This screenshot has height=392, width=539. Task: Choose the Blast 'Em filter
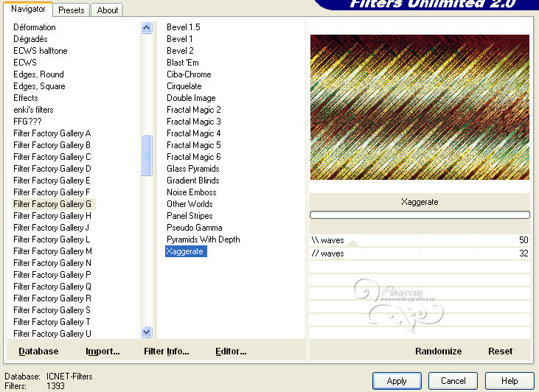(x=183, y=63)
